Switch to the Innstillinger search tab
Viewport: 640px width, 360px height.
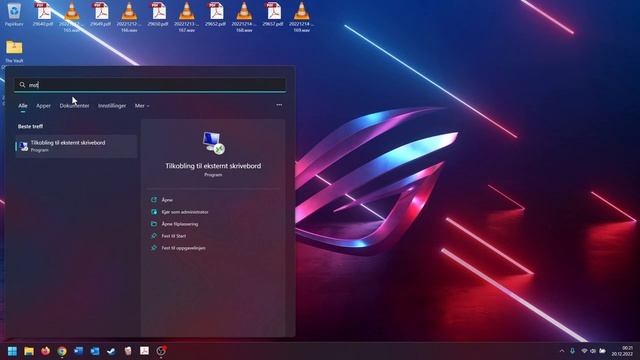(x=112, y=106)
